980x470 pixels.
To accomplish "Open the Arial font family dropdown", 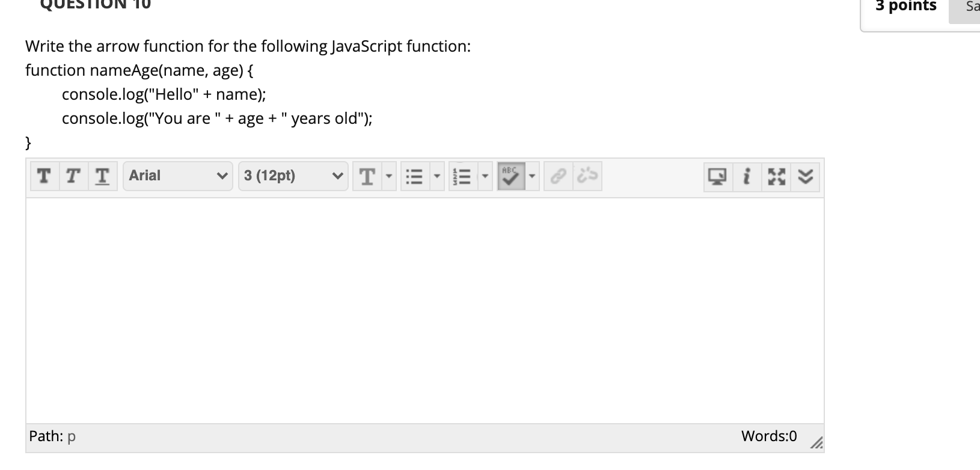I will 178,176.
